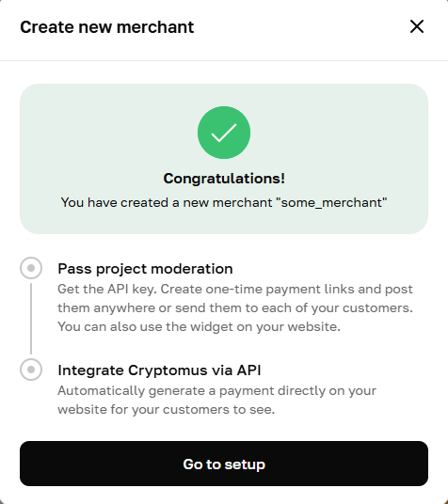
Task: Click the "Get the API key" description line
Action: [235, 289]
